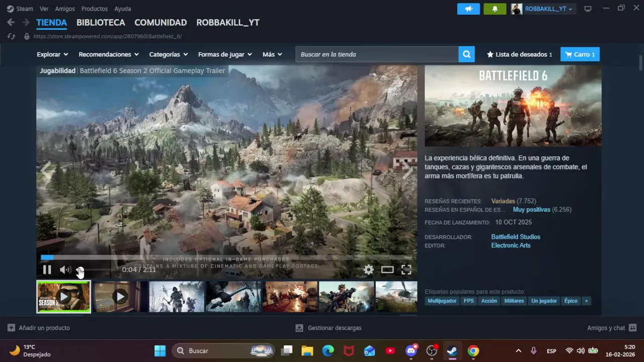Image resolution: width=644 pixels, height=362 pixels.
Task: Switch to the BIBLIOTECA tab
Action: pyautogui.click(x=101, y=23)
